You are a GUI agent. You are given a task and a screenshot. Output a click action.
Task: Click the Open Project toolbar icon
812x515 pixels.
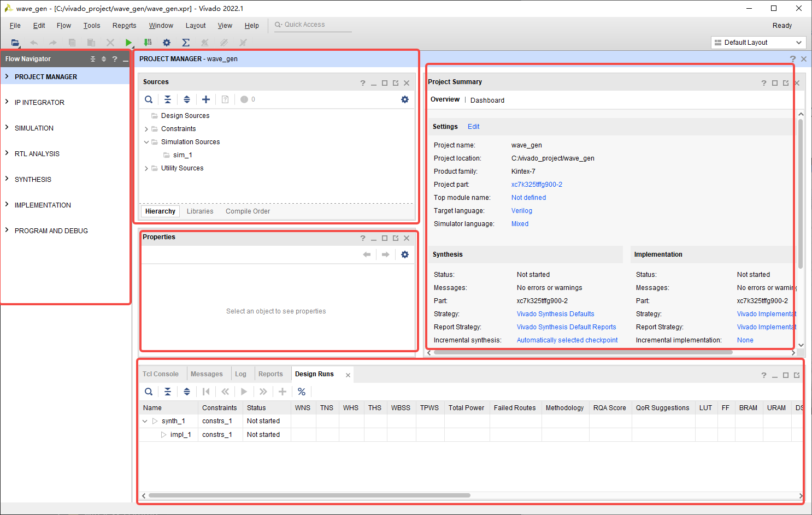pyautogui.click(x=15, y=43)
